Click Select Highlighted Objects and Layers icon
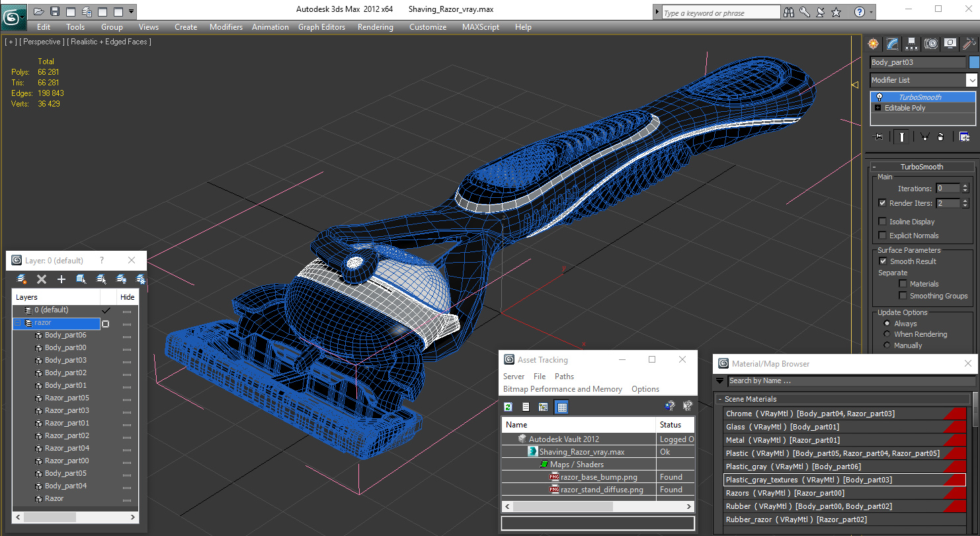Image resolution: width=980 pixels, height=536 pixels. pos(81,279)
